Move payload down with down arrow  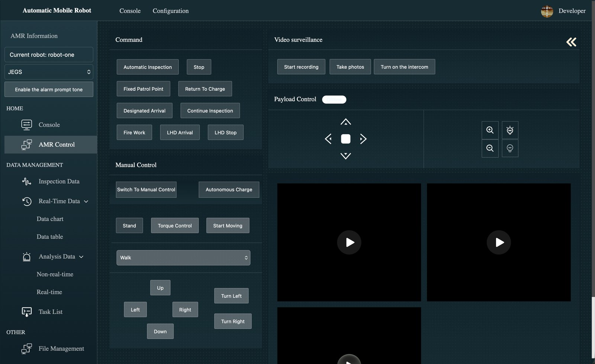point(345,156)
